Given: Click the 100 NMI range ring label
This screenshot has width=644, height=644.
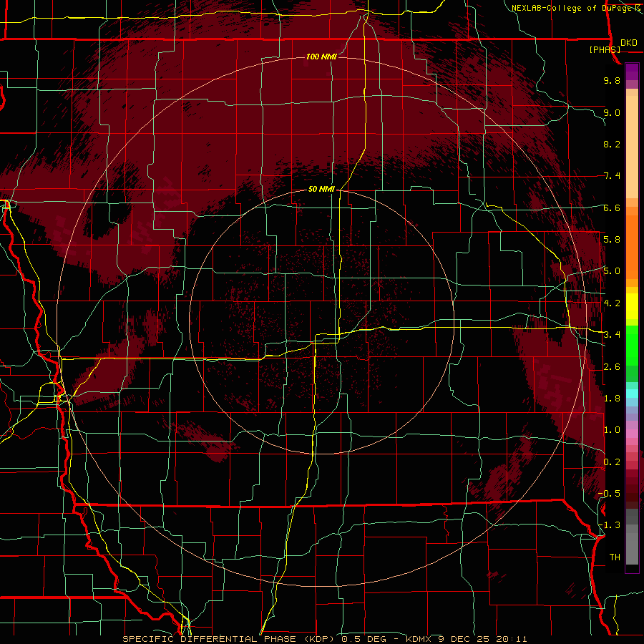Looking at the screenshot, I should [x=321, y=57].
